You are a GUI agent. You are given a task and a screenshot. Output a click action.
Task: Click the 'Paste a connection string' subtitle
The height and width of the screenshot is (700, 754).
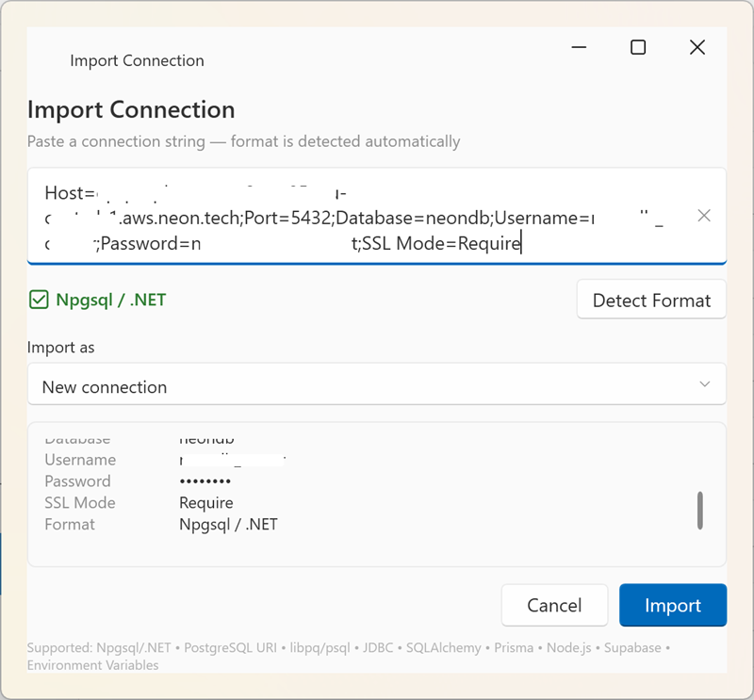pos(243,141)
